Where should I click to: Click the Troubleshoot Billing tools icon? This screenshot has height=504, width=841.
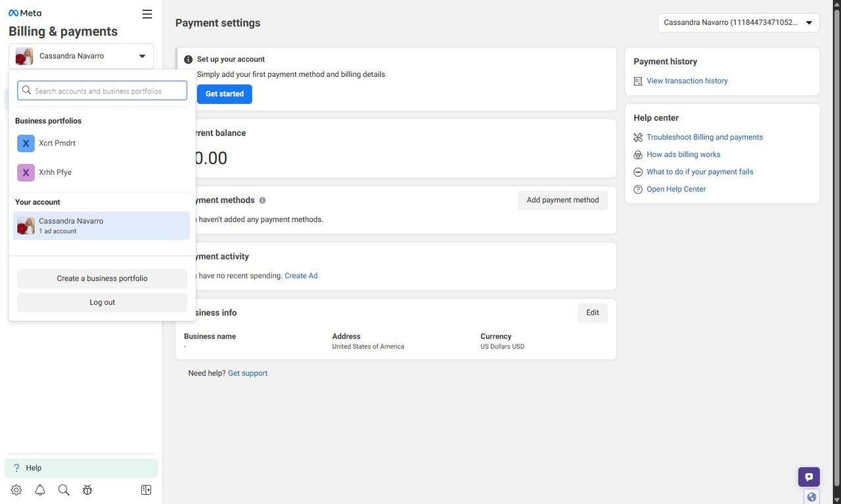pos(638,137)
